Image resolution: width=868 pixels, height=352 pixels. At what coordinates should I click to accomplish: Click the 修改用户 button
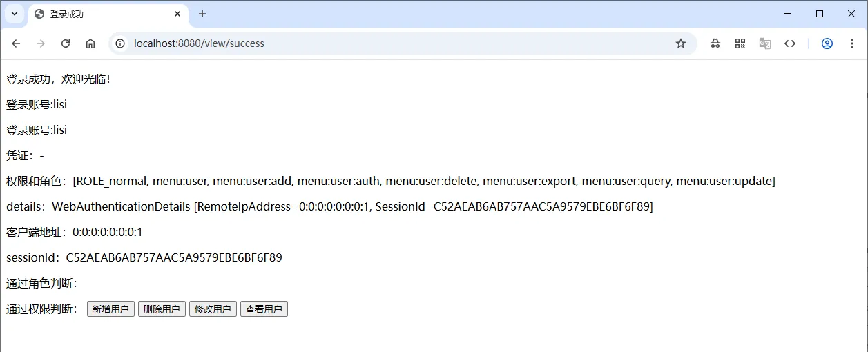(x=213, y=309)
